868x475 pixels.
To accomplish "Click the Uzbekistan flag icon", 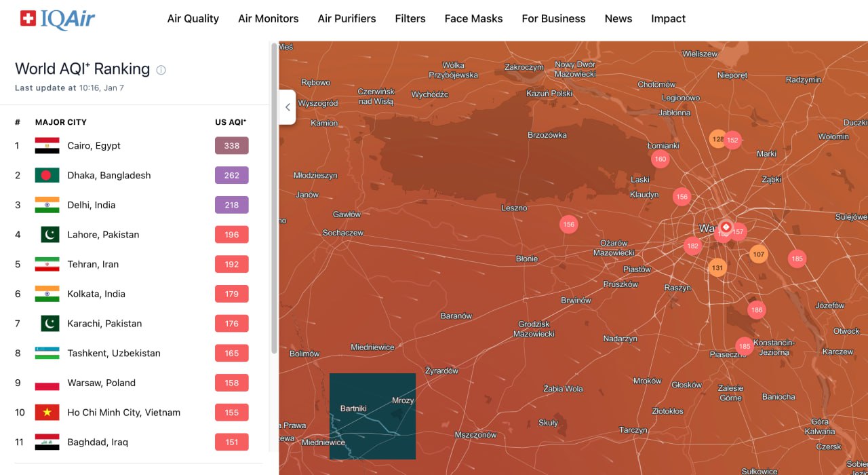I will [47, 353].
